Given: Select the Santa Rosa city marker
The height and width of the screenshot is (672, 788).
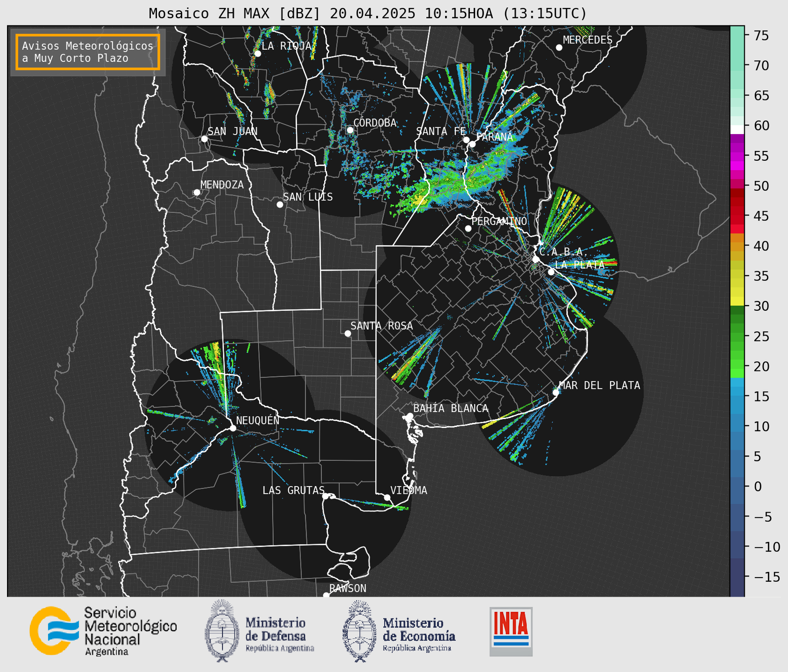Looking at the screenshot, I should [348, 333].
